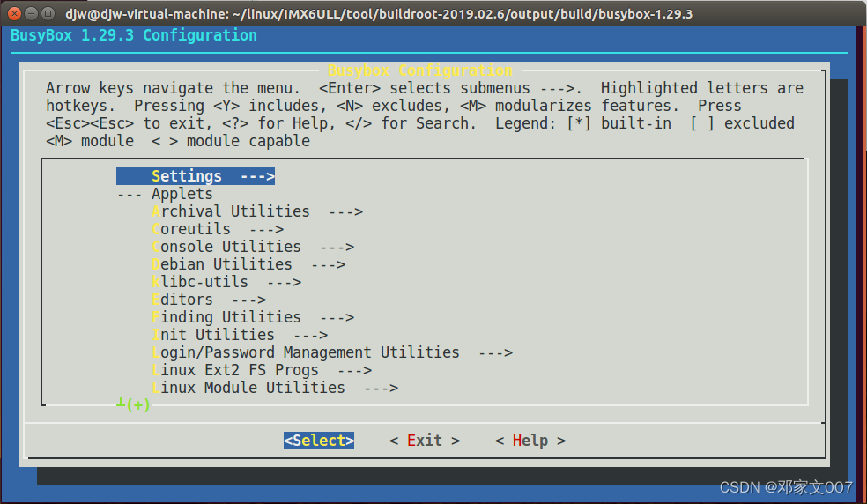867x504 pixels.
Task: Open Init Utilities submenu
Action: (240, 335)
